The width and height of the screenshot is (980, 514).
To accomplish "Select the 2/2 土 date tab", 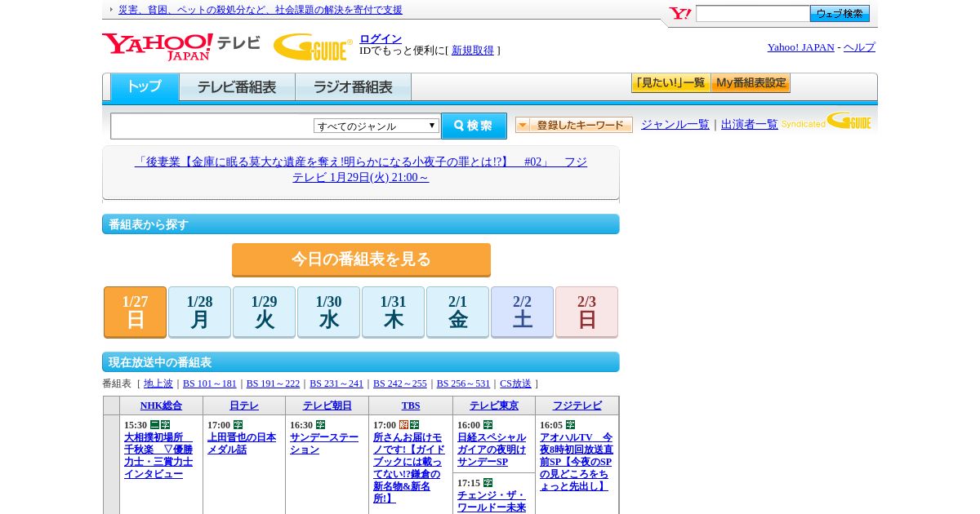I will pyautogui.click(x=522, y=312).
